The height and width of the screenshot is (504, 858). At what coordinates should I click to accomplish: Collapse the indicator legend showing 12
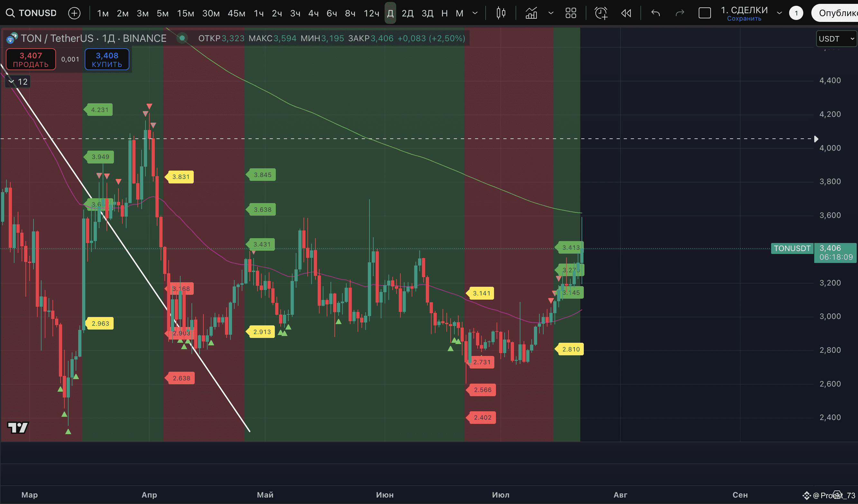[18, 82]
